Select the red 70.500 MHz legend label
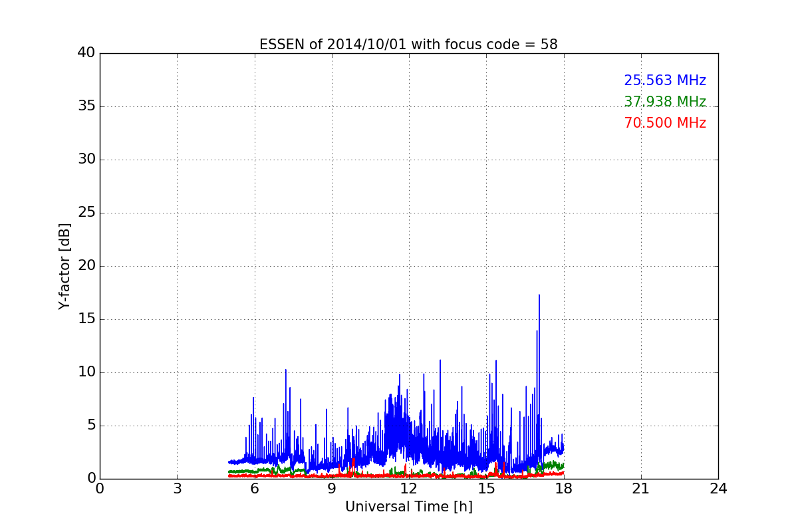Viewport: 798px width, 532px height. [x=665, y=123]
